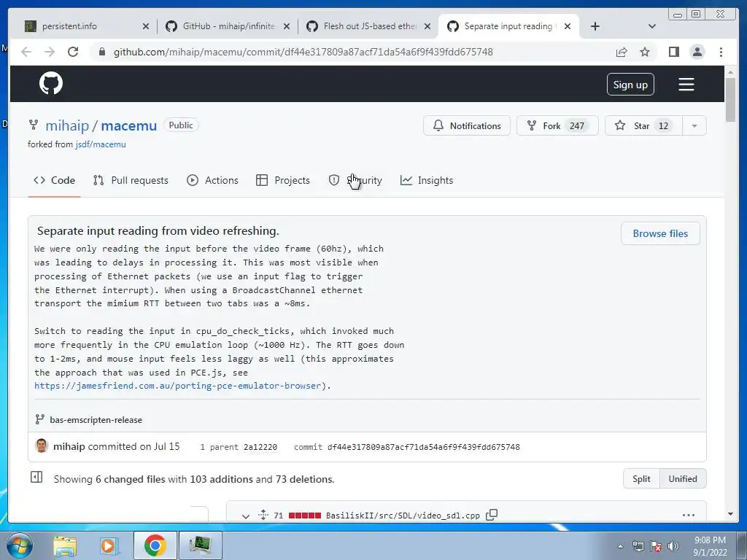Open the Actions tab
Image resolution: width=747 pixels, height=560 pixels.
(212, 180)
